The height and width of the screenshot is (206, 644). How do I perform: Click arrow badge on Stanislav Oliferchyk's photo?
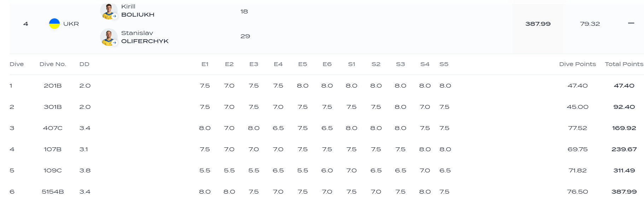pyautogui.click(x=115, y=42)
